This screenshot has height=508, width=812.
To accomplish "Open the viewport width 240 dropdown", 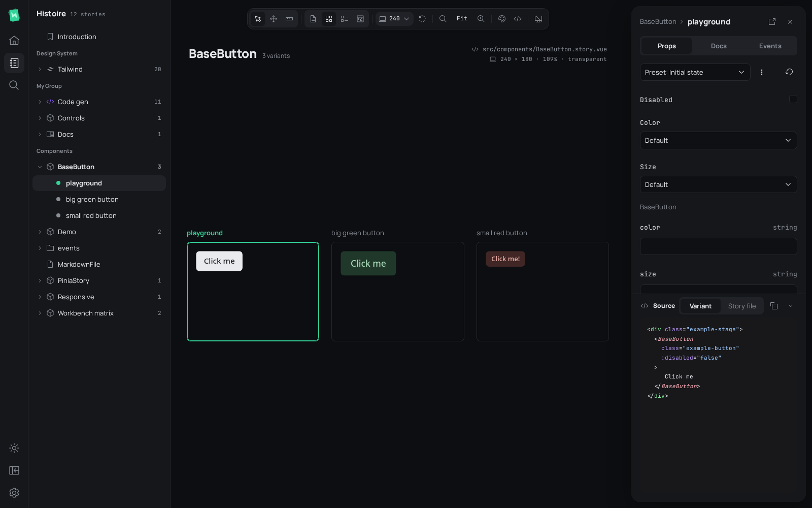I will tap(394, 19).
